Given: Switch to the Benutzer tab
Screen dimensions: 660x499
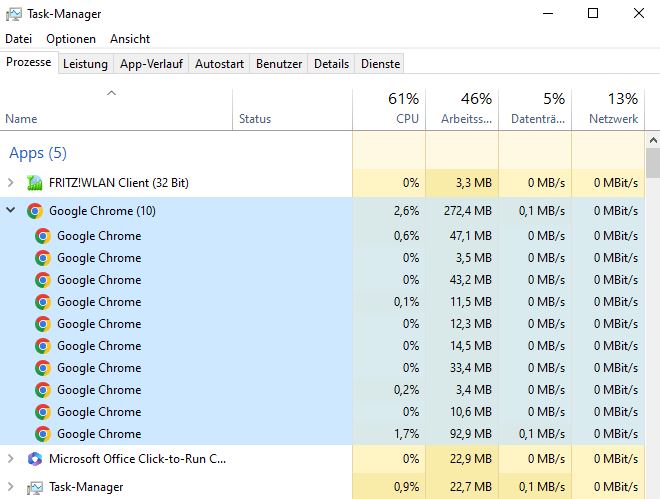Looking at the screenshot, I should click(279, 64).
